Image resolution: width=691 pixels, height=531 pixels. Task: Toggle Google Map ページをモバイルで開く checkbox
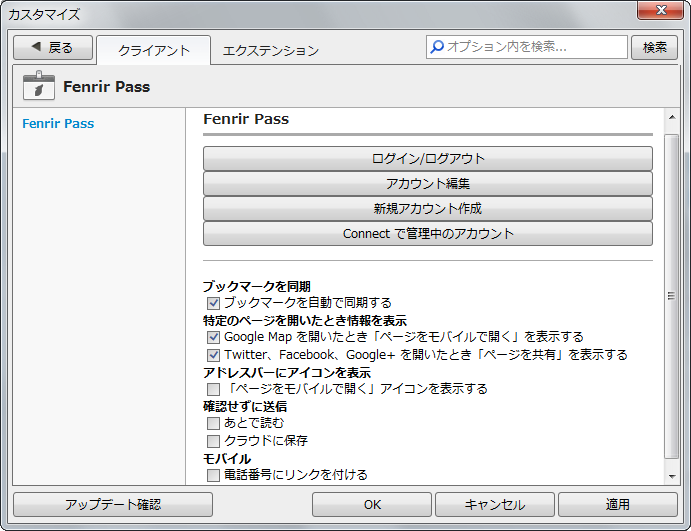[213, 338]
